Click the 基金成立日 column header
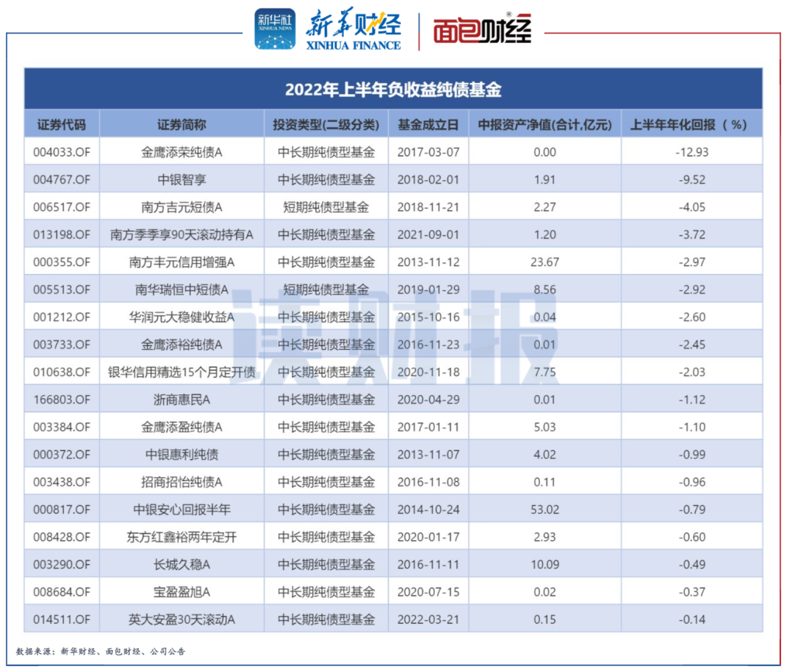This screenshot has height=672, width=787. pyautogui.click(x=428, y=125)
